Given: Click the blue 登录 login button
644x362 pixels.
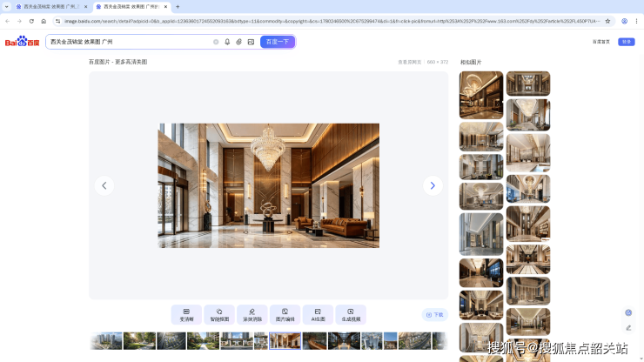Looking at the screenshot, I should pyautogui.click(x=627, y=42).
